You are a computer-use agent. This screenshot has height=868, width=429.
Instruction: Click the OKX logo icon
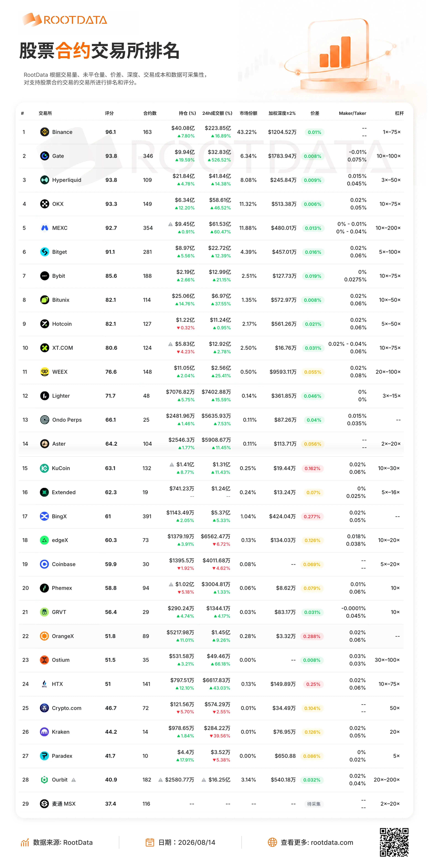(44, 204)
